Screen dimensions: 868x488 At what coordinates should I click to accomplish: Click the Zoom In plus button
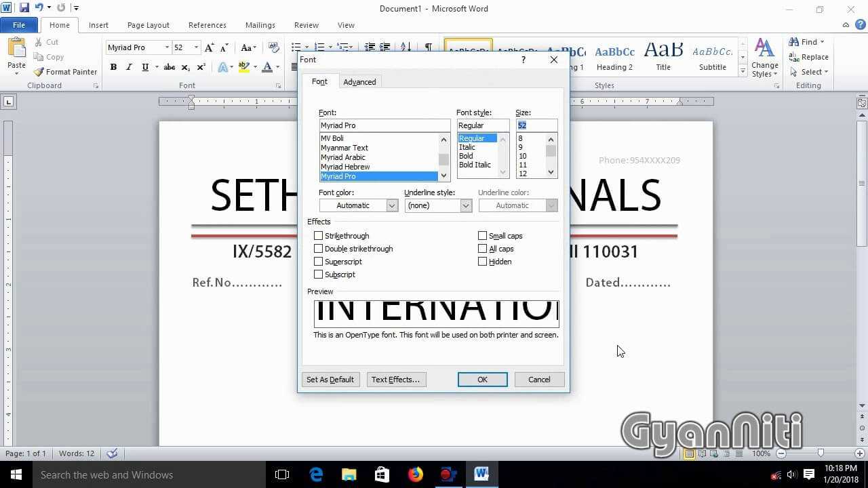[861, 453]
